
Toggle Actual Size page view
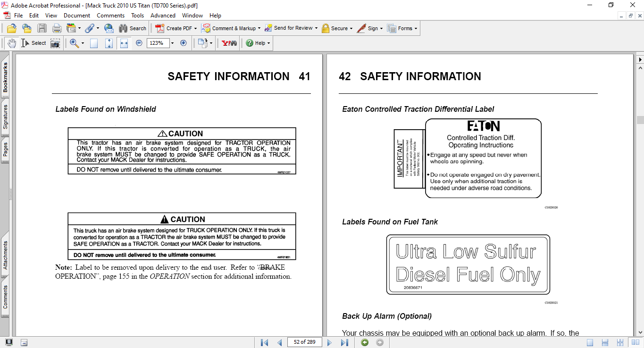(94, 43)
